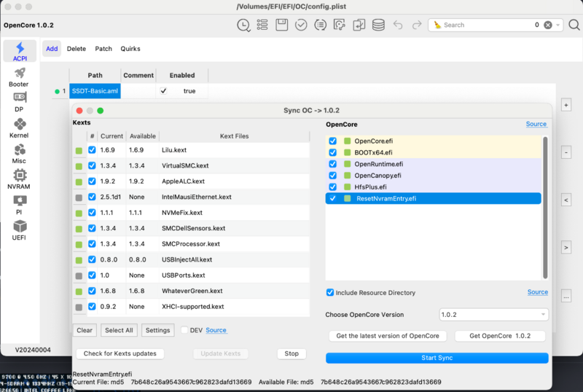This screenshot has height=392, width=583.
Task: Open the UEFI section icon
Action: tap(19, 230)
